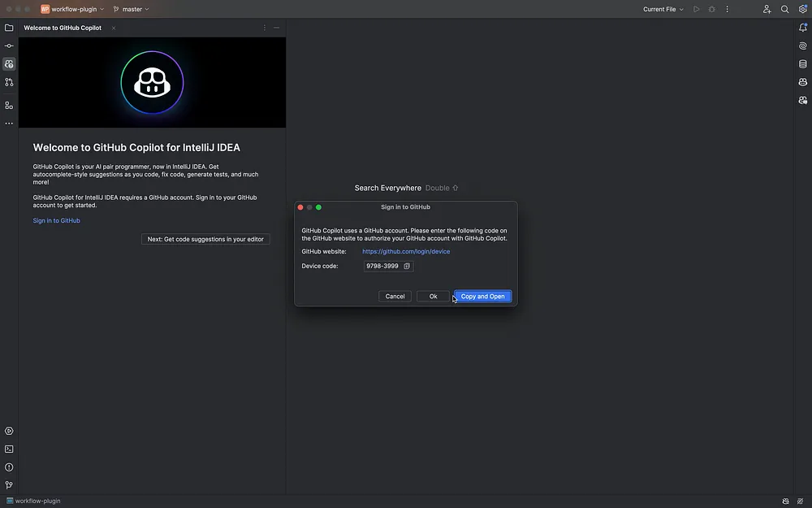Open the Structure tool window icon

[9, 105]
